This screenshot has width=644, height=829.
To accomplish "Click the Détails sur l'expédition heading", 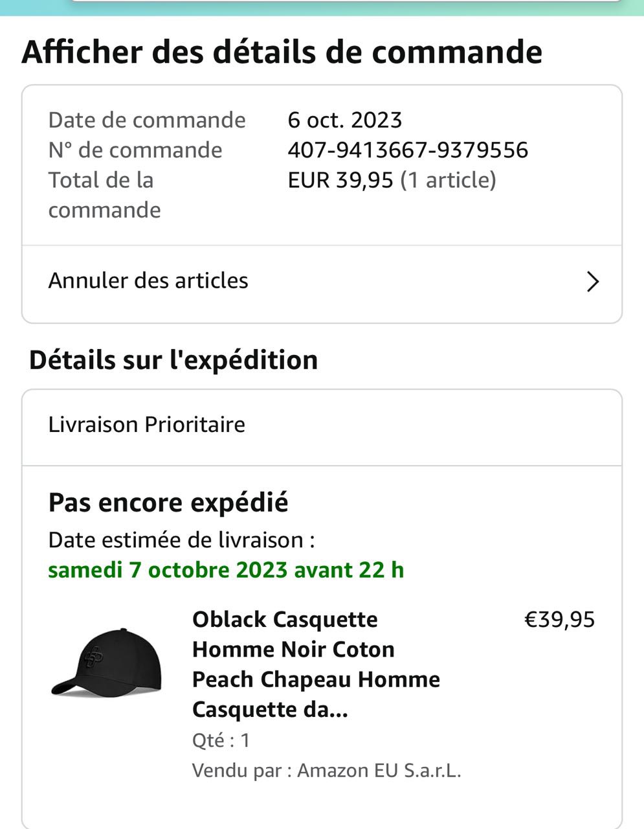I will tap(173, 360).
